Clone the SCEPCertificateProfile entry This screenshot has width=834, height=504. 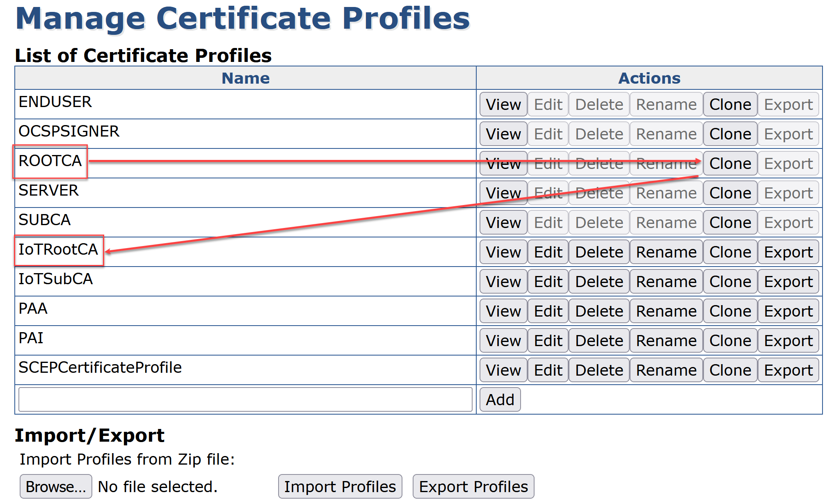point(730,370)
